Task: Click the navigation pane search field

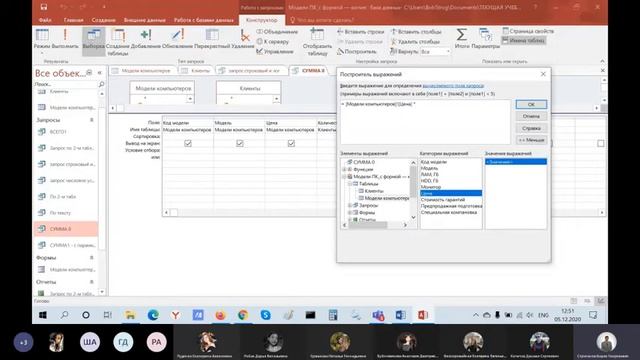Action: tap(66, 84)
